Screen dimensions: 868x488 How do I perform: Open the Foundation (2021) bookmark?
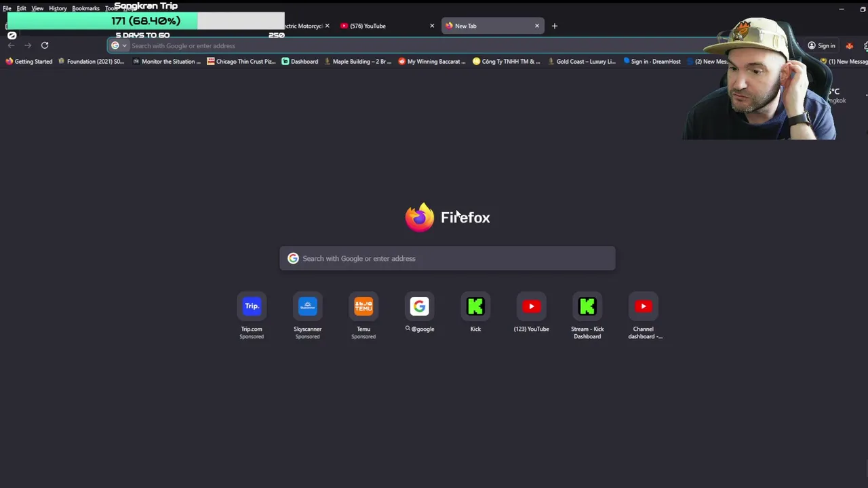[x=91, y=61]
